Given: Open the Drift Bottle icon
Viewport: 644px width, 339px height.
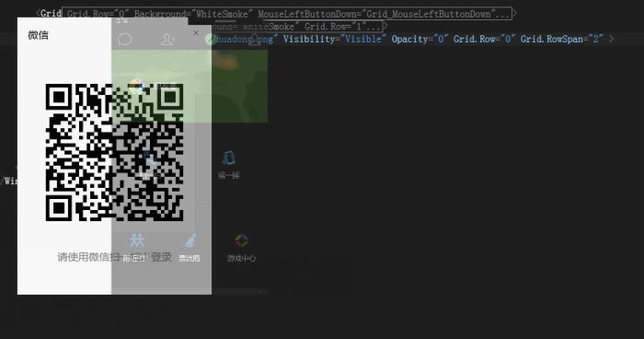Looking at the screenshot, I should (x=190, y=240).
